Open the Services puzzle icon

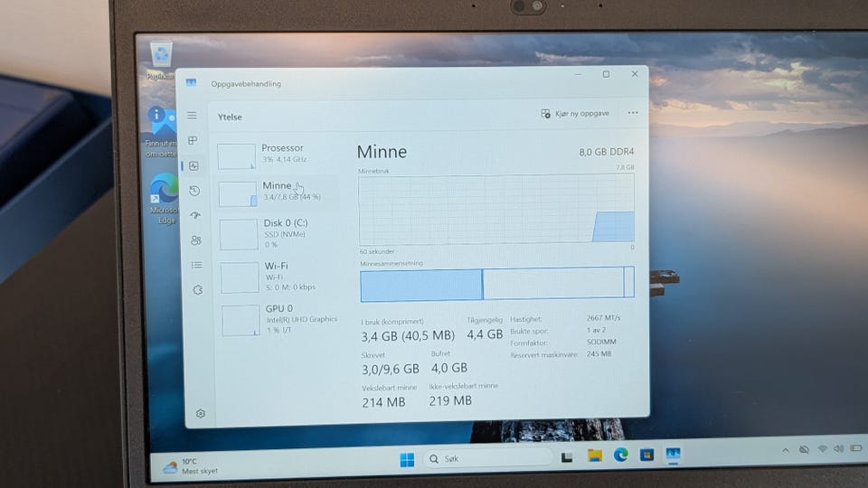(198, 290)
